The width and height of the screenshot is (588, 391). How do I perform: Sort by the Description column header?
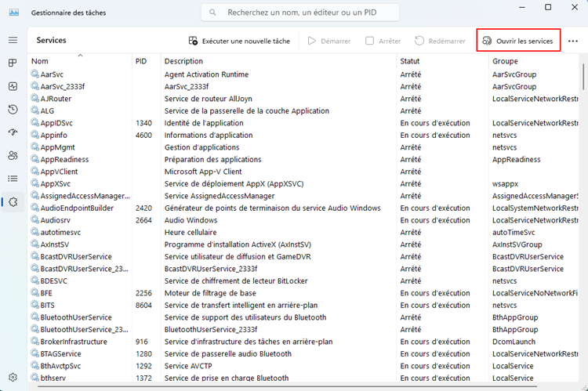[183, 61]
